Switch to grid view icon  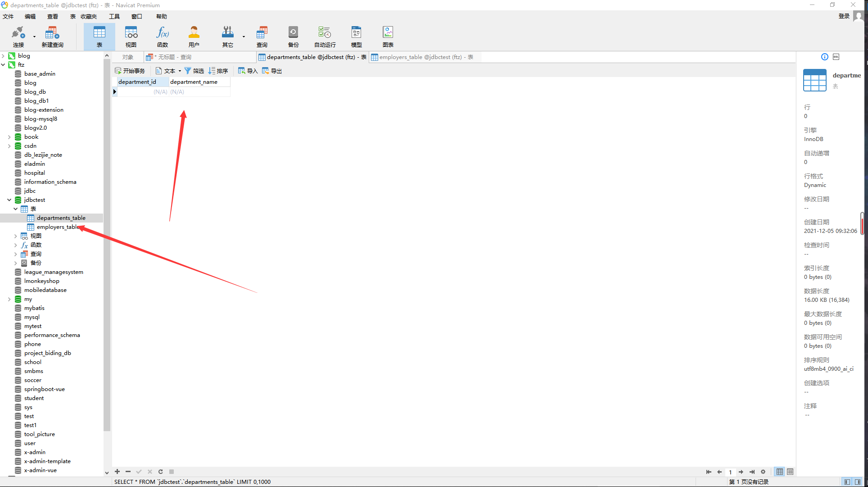[x=780, y=472]
